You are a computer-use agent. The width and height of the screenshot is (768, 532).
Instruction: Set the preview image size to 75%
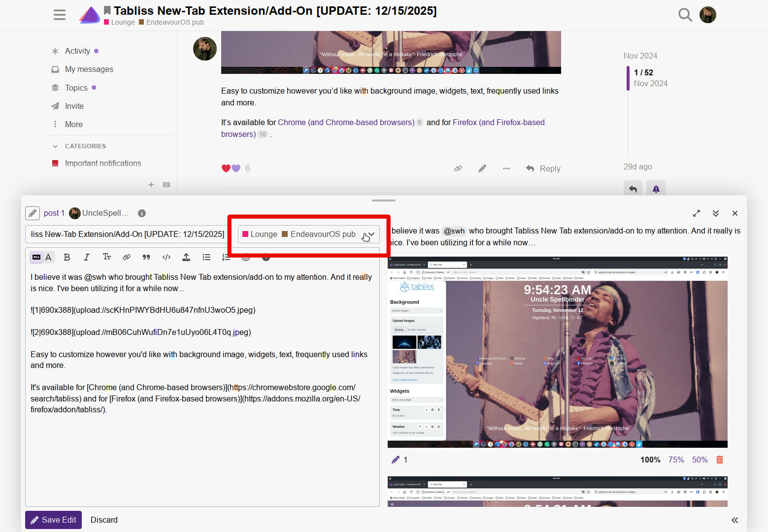tap(676, 460)
